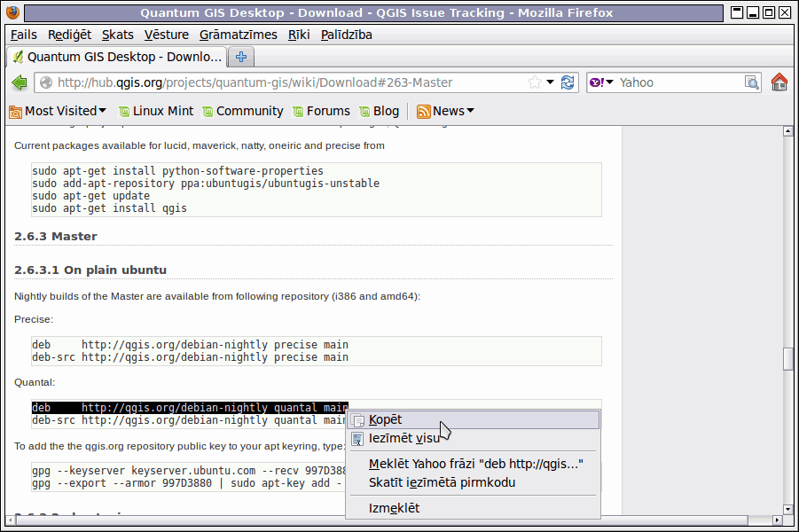Image resolution: width=799 pixels, height=532 pixels.
Task: Open Blog bookmark
Action: point(380,111)
